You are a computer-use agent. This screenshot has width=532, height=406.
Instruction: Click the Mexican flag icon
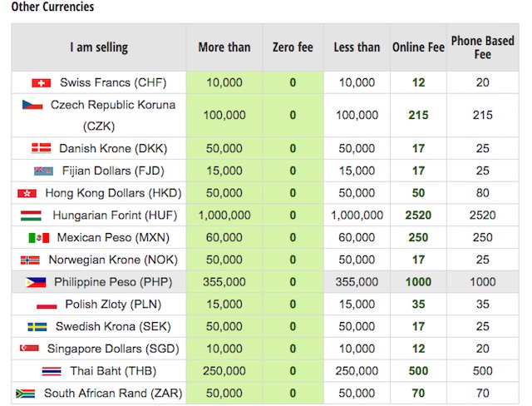tap(39, 238)
